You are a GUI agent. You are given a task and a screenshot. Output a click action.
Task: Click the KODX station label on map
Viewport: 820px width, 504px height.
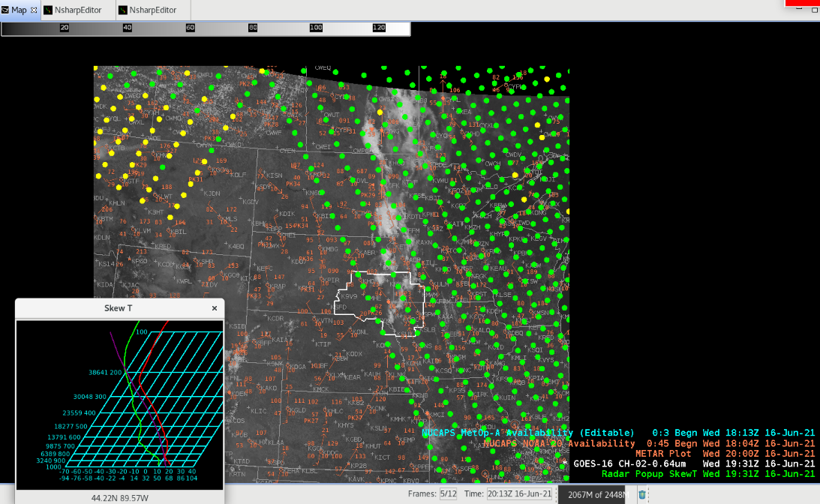pos(354,354)
